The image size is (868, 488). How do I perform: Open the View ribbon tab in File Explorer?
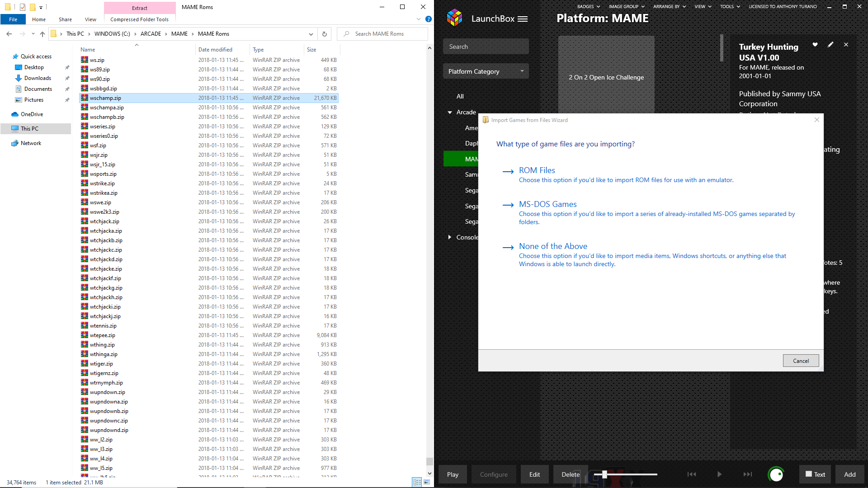coord(90,19)
